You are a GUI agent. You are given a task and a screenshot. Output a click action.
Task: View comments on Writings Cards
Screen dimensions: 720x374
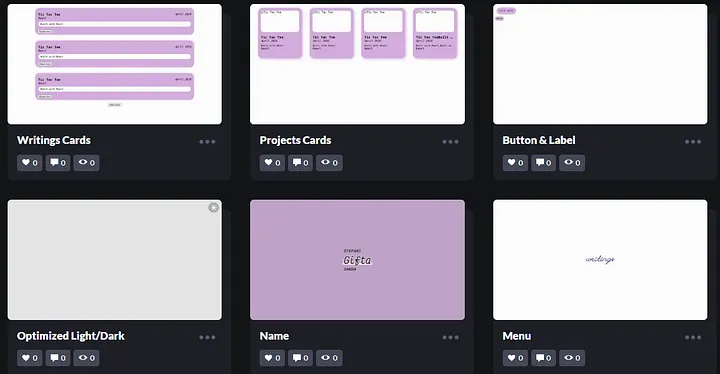tap(58, 163)
